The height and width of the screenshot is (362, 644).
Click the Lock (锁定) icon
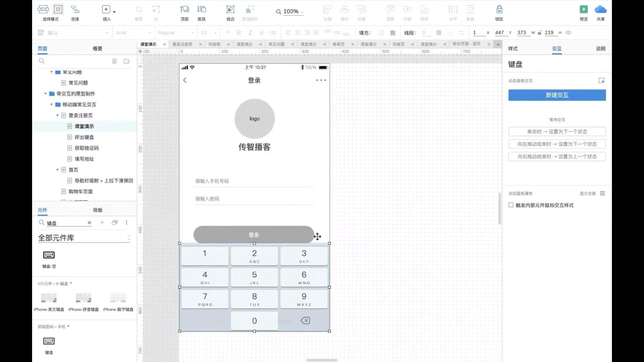point(499,10)
